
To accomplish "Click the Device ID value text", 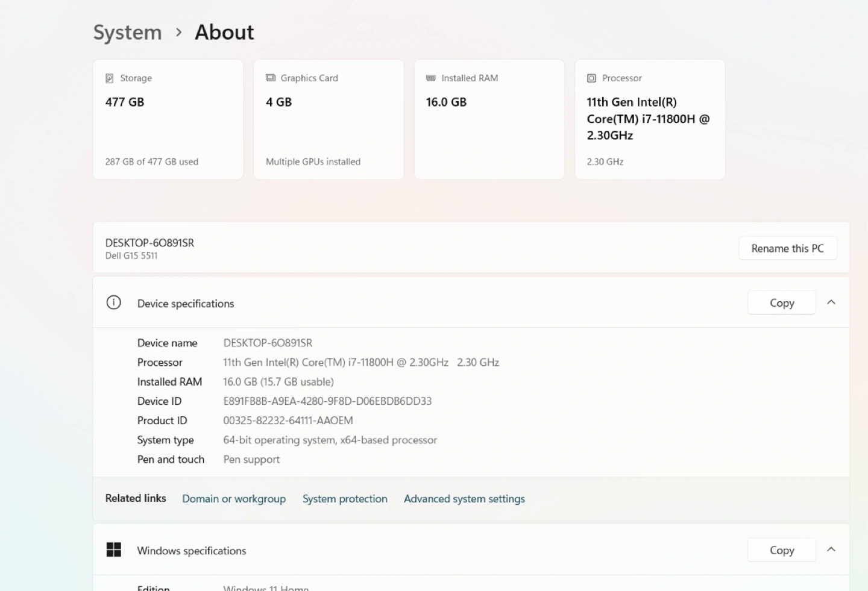I will [327, 401].
